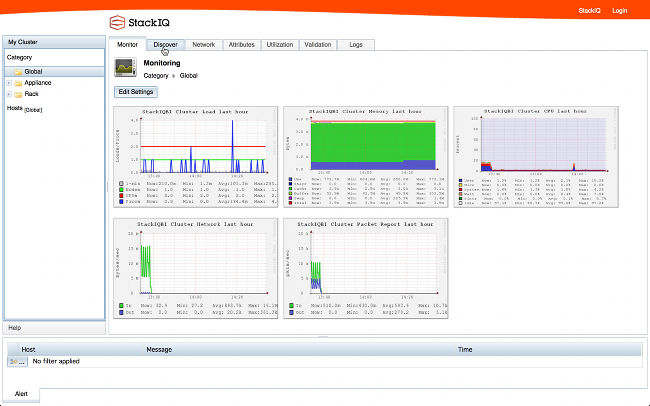Click the My Cluster panel header
The height and width of the screenshot is (406, 650).
(54, 42)
